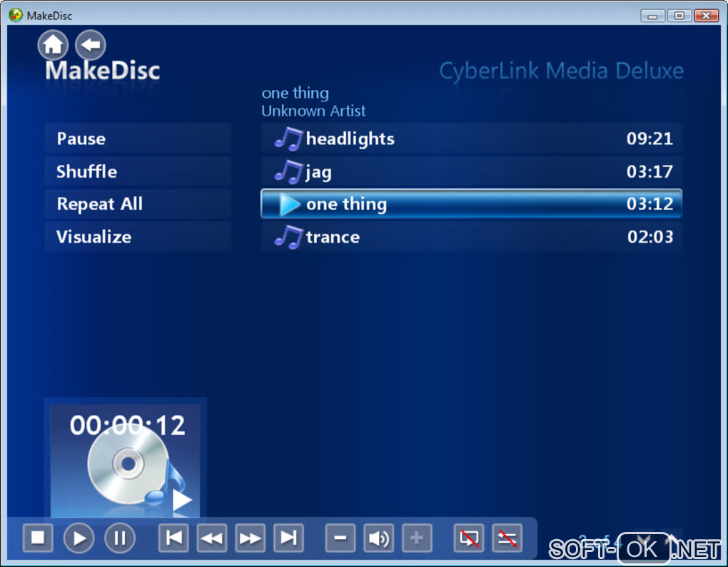Click the play arrow beside one thing

(x=290, y=204)
